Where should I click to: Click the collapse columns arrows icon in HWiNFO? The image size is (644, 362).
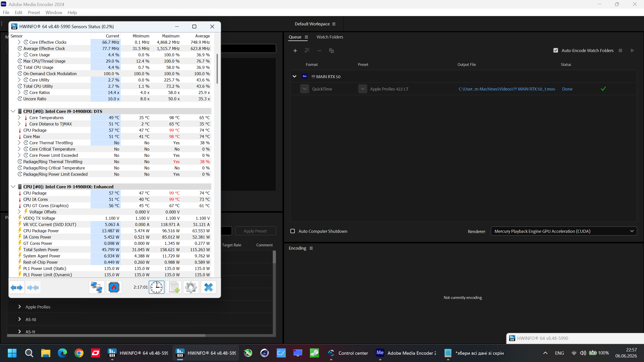[x=33, y=287]
